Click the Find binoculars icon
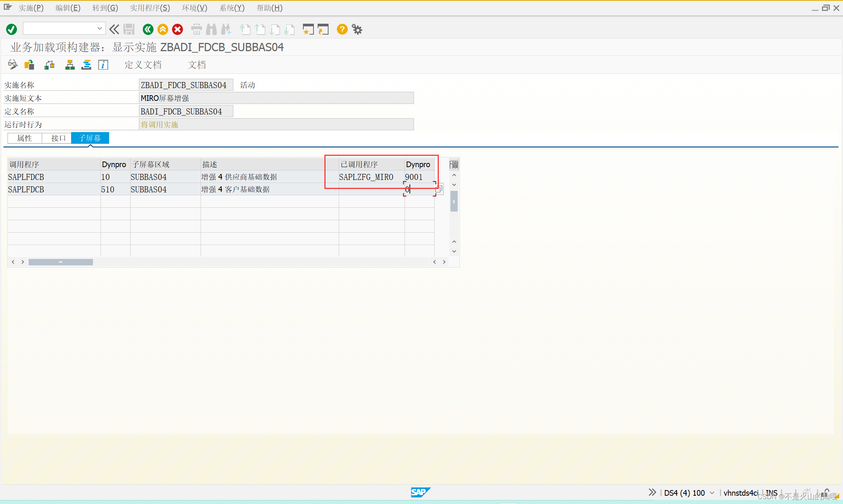Image resolution: width=843 pixels, height=504 pixels. [x=212, y=29]
